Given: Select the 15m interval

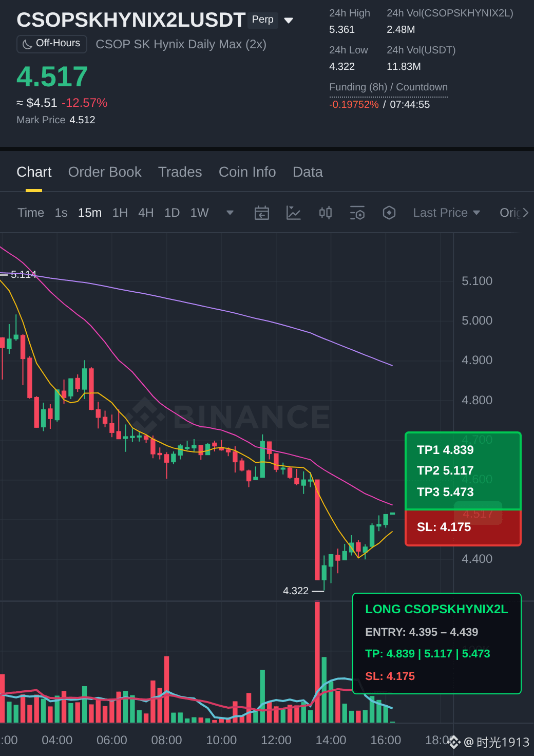Looking at the screenshot, I should point(90,213).
